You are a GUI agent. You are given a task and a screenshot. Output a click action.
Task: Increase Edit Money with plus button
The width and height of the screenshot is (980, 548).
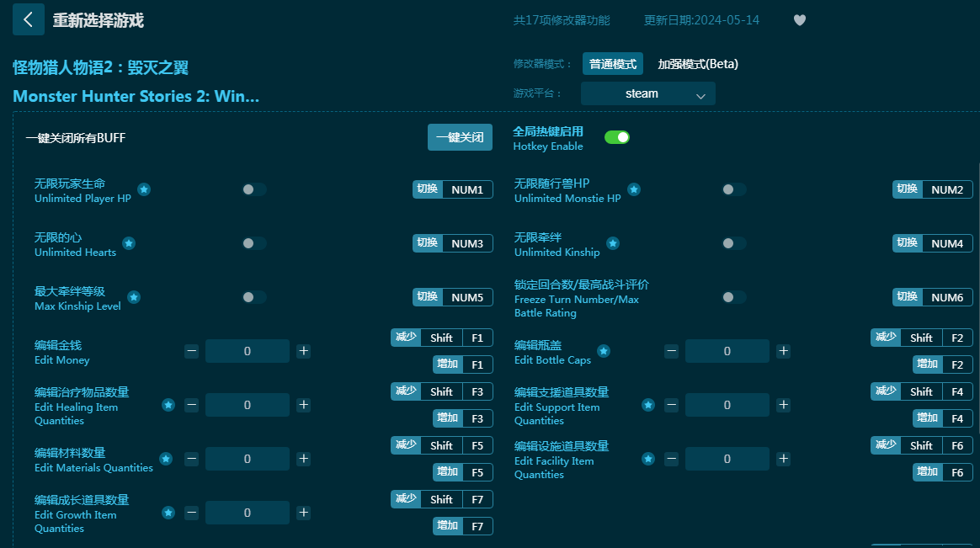pyautogui.click(x=304, y=351)
